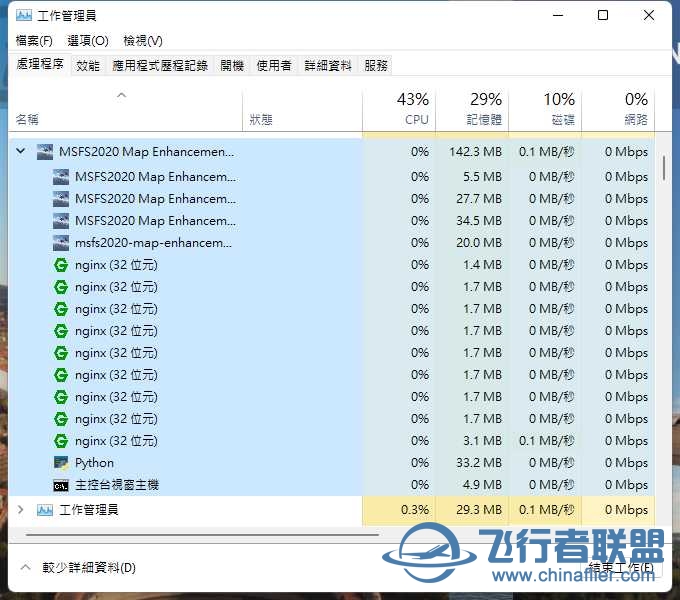Image resolution: width=680 pixels, height=600 pixels.
Task: Click the sort arrow above 名稱 column
Action: pyautogui.click(x=121, y=95)
